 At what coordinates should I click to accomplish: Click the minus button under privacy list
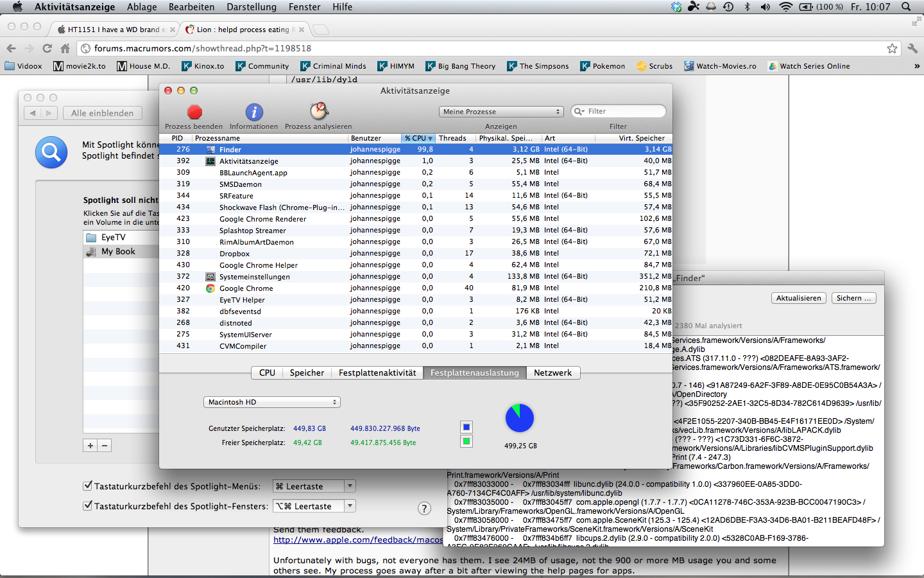point(105,445)
